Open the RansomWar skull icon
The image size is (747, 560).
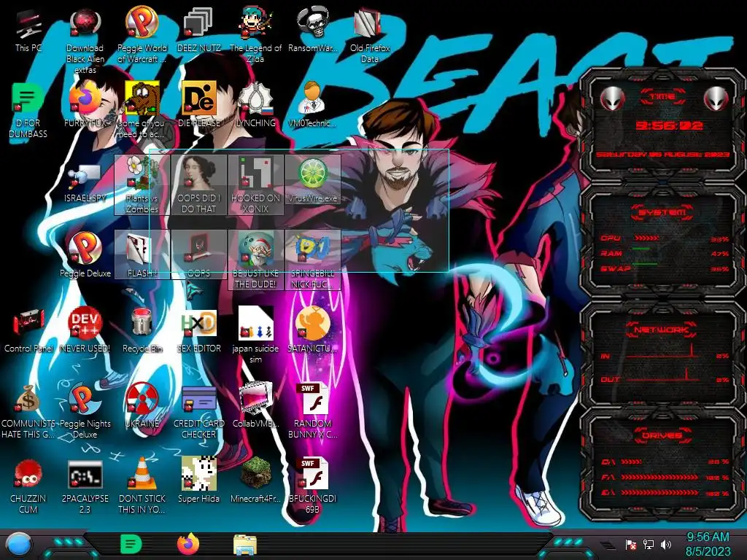pyautogui.click(x=312, y=31)
